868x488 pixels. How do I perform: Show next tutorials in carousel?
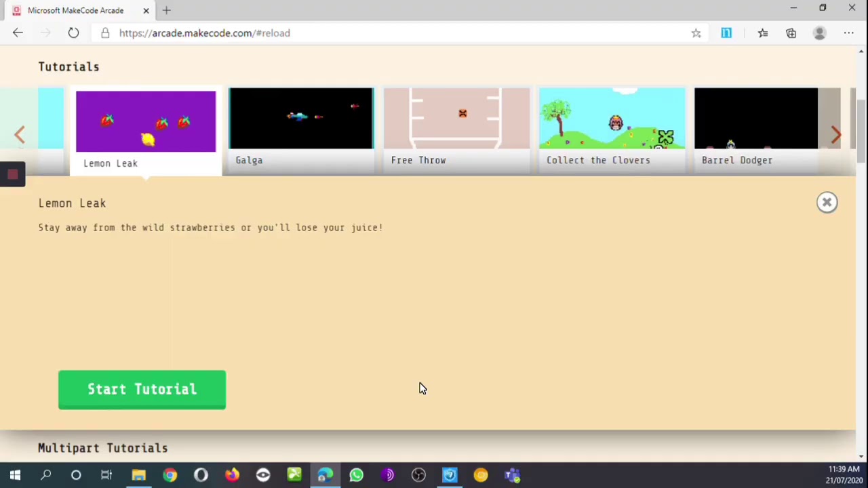[x=835, y=135]
